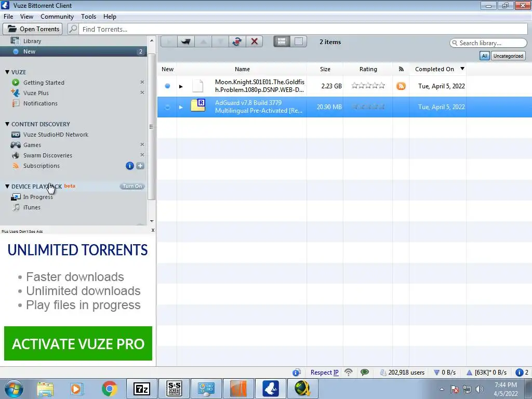The image size is (532, 399).
Task: Collapse the VUZE sidebar section
Action: coord(7,72)
